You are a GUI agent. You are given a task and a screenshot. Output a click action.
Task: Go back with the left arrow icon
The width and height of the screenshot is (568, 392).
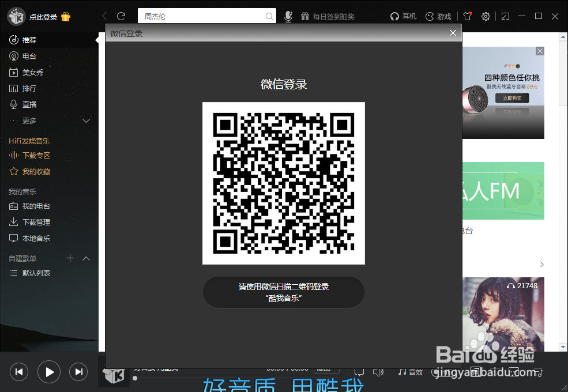click(105, 16)
